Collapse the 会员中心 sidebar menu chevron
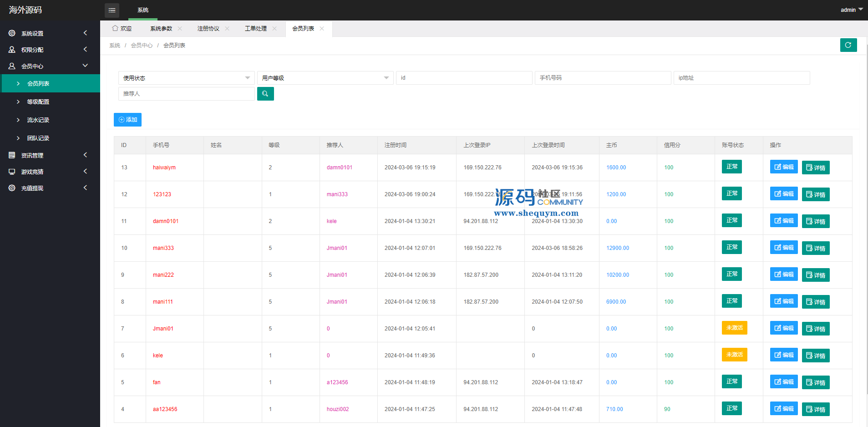The image size is (868, 427). tap(85, 66)
